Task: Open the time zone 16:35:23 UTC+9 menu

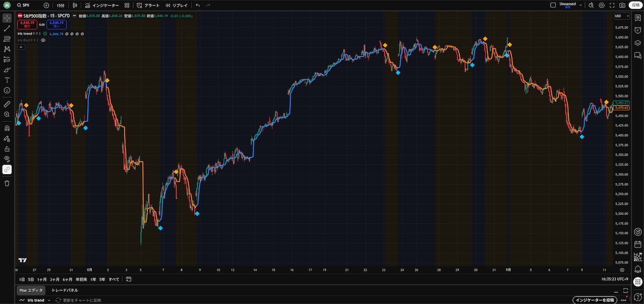Action: 615,279
